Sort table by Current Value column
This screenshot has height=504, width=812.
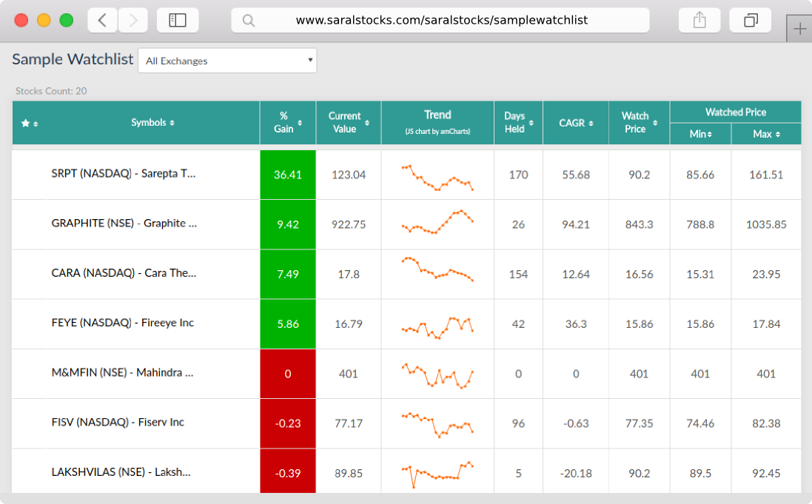[349, 122]
